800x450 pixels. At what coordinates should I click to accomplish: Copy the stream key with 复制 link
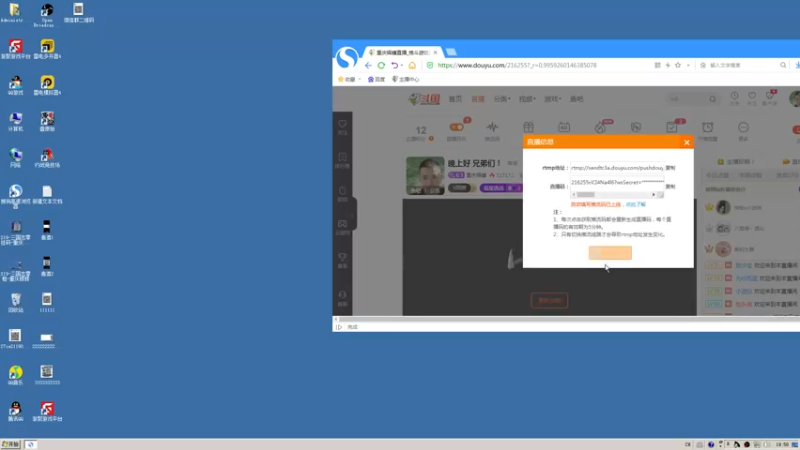(x=670, y=187)
